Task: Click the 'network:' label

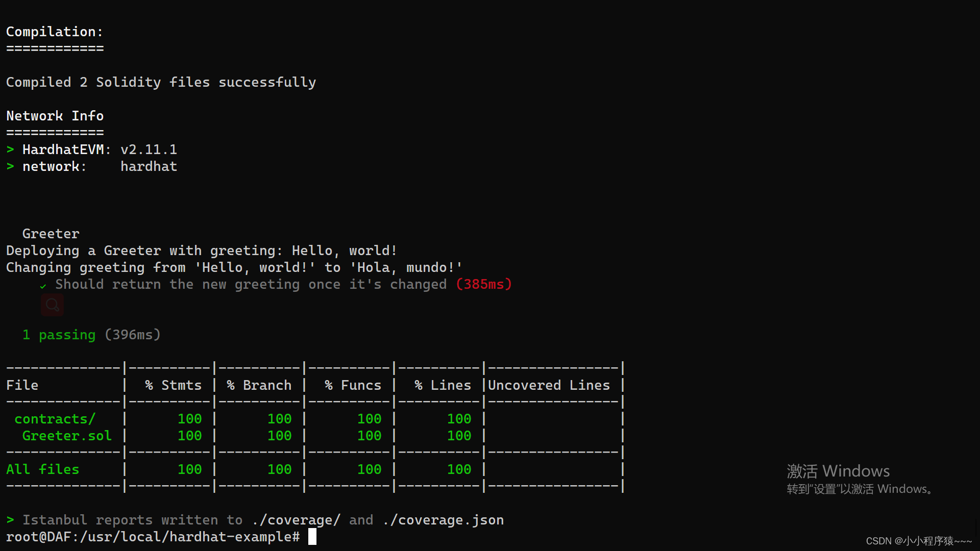Action: (55, 166)
